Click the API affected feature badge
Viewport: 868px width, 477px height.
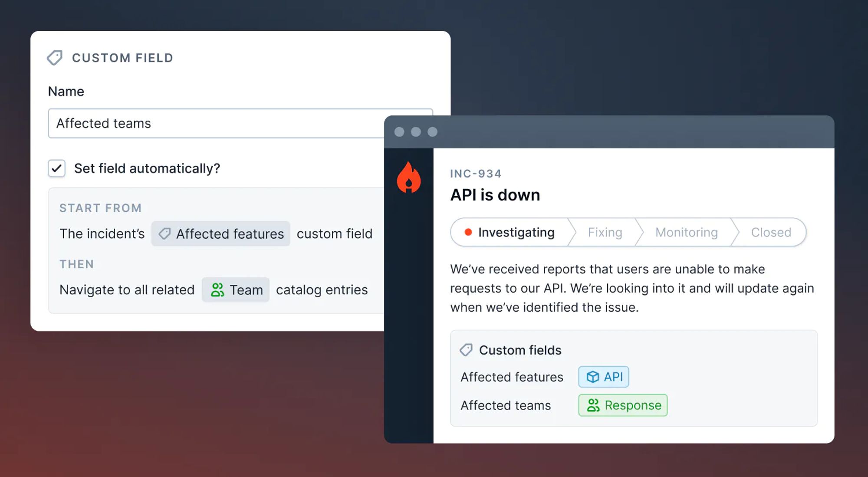tap(604, 377)
